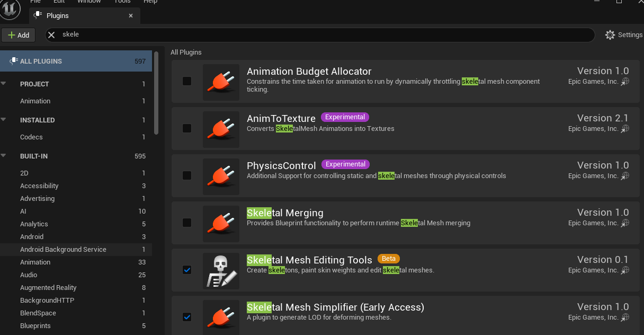The height and width of the screenshot is (335, 644).
Task: Collapse the BUILT-IN category arrow
Action: 4,156
